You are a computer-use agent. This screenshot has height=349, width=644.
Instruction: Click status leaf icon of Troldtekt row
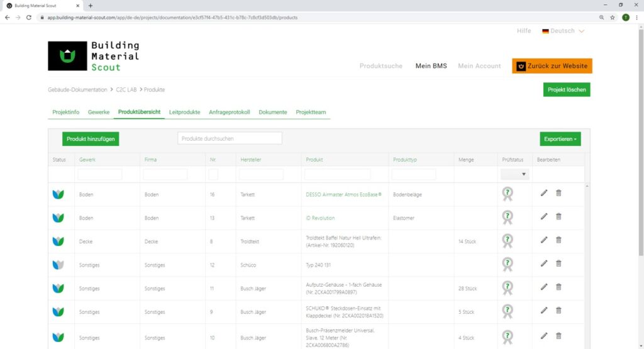click(58, 241)
